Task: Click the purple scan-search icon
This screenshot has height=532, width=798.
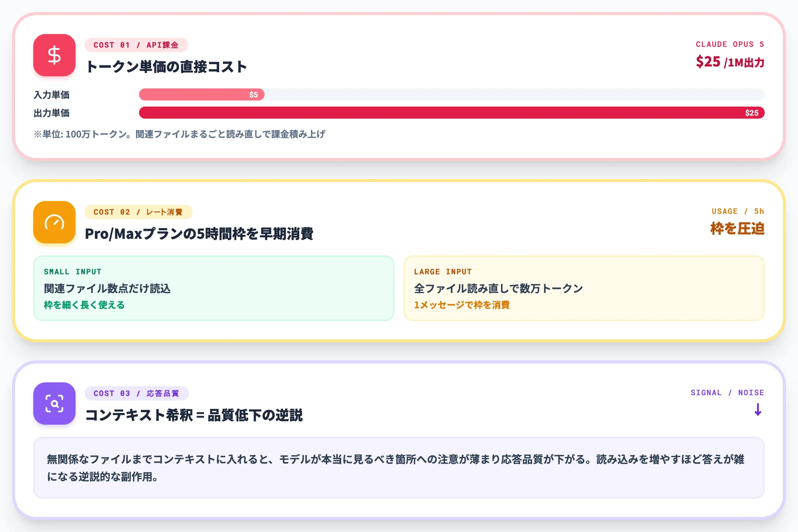Action: 54,404
